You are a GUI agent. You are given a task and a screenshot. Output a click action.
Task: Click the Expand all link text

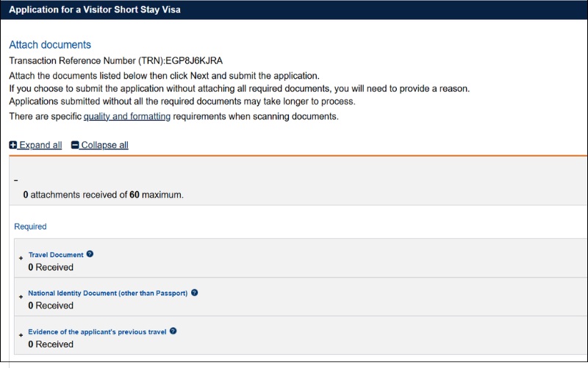[x=40, y=145]
